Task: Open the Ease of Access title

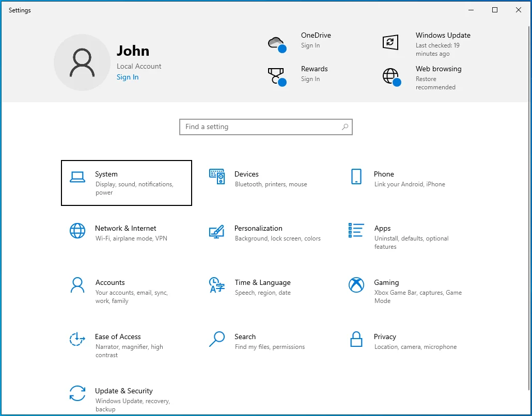Action: click(118, 337)
